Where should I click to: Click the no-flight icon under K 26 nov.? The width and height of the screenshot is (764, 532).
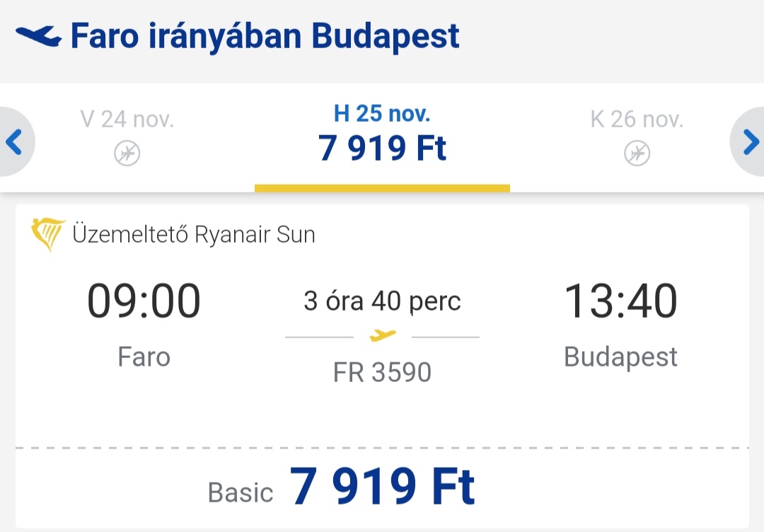click(x=637, y=154)
